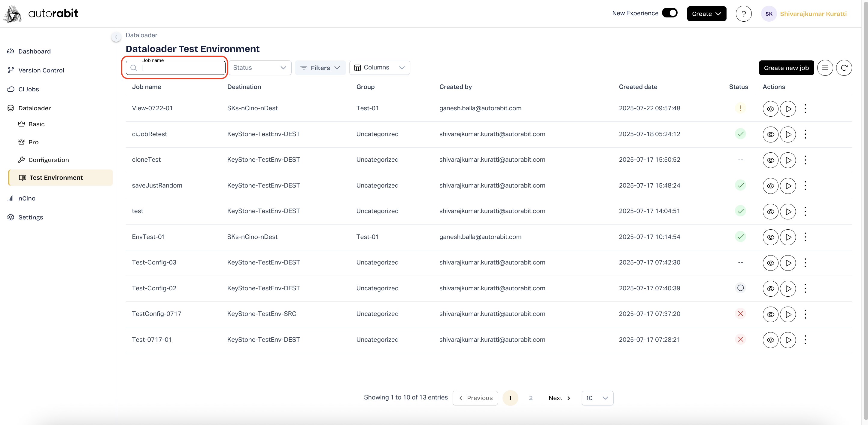Open kebab menu for TestConfig-0717 row
868x425 pixels.
[x=805, y=314]
